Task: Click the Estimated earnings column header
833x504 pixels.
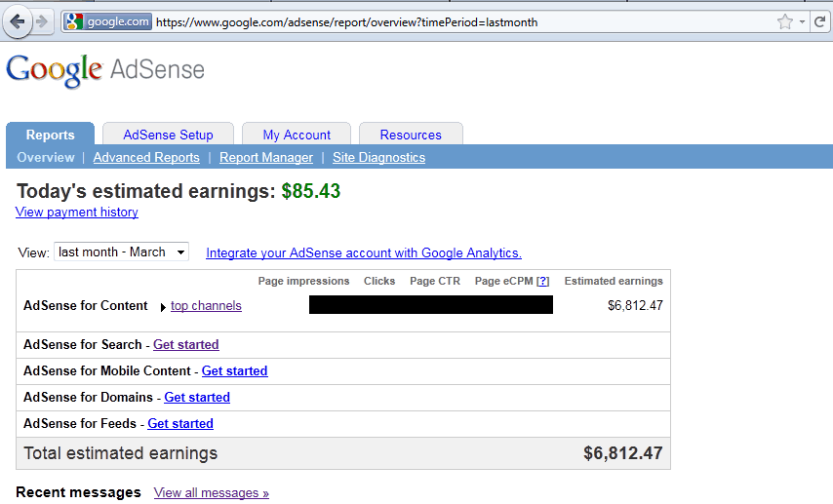Action: 614,281
